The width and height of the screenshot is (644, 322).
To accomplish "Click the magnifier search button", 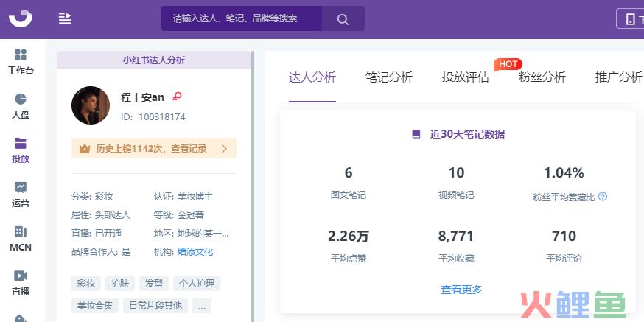I will (x=343, y=19).
